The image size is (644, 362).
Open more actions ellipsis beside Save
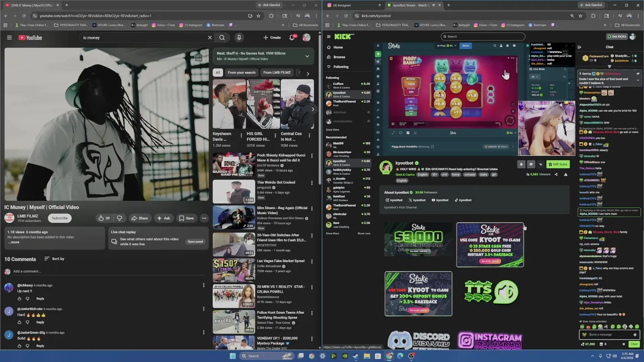[204, 218]
